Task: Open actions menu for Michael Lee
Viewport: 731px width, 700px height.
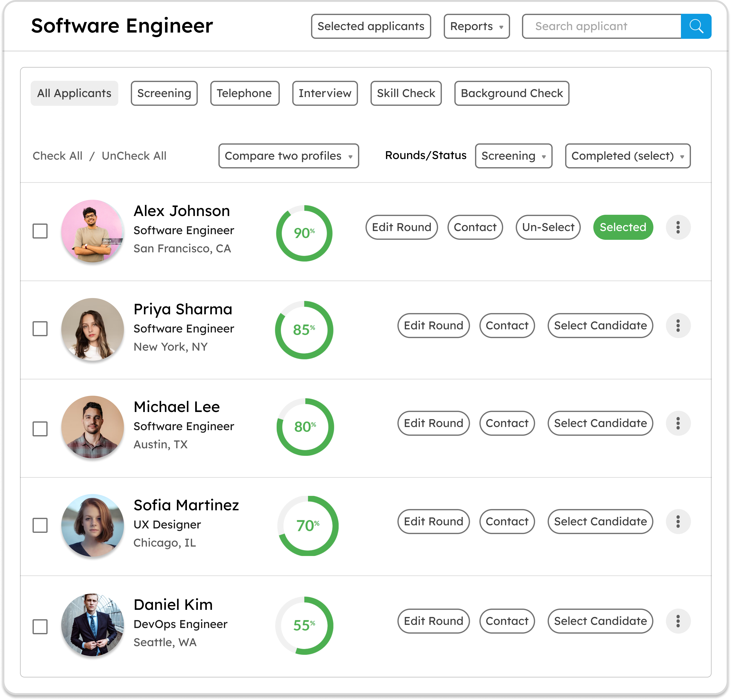Action: (678, 423)
